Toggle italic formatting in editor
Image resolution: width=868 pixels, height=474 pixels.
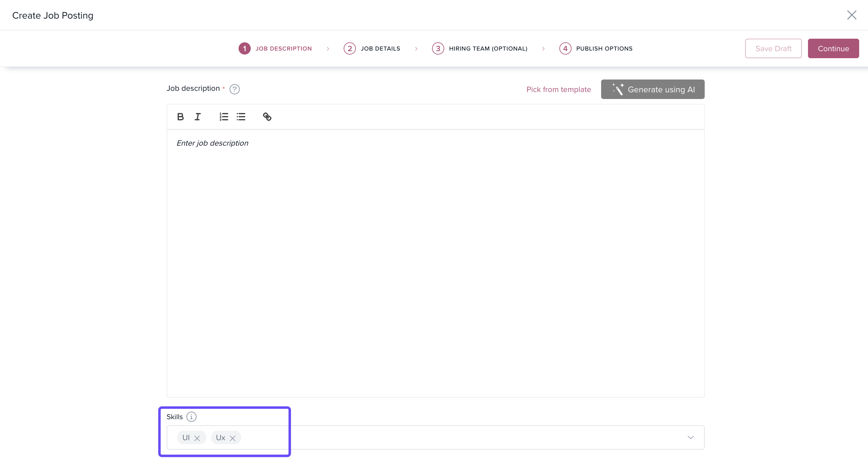[197, 117]
